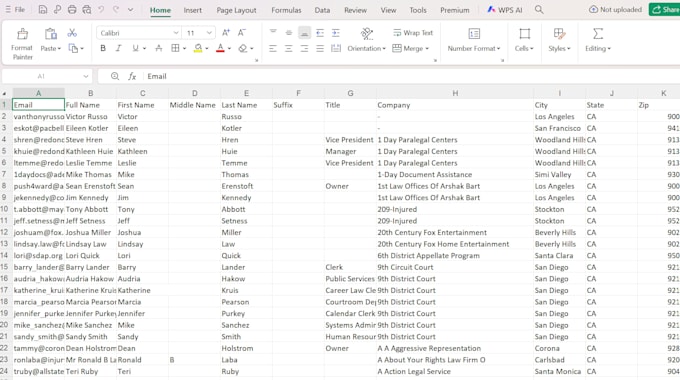680x380 pixels.
Task: Switch to the Formulas tab
Action: click(x=286, y=10)
